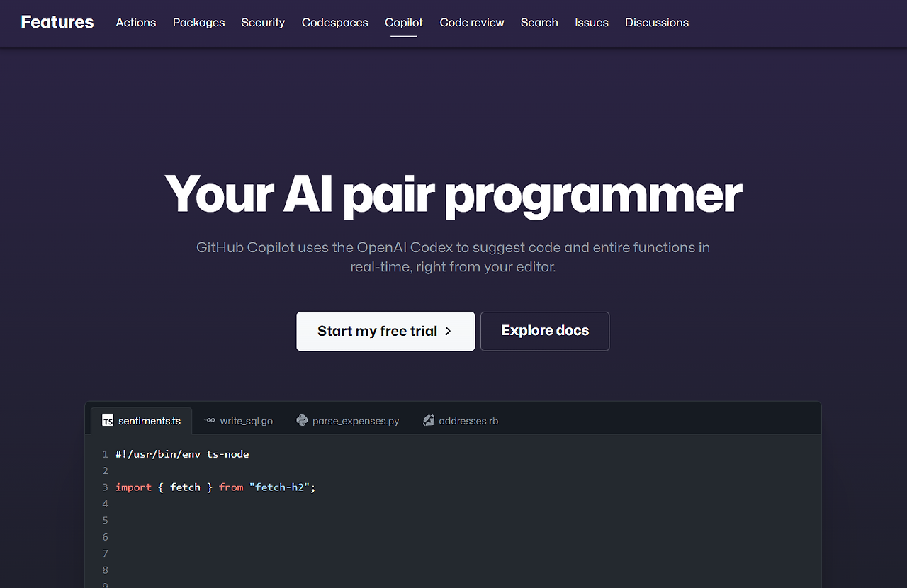Open the Search nav item
The height and width of the screenshot is (588, 907).
click(x=539, y=23)
